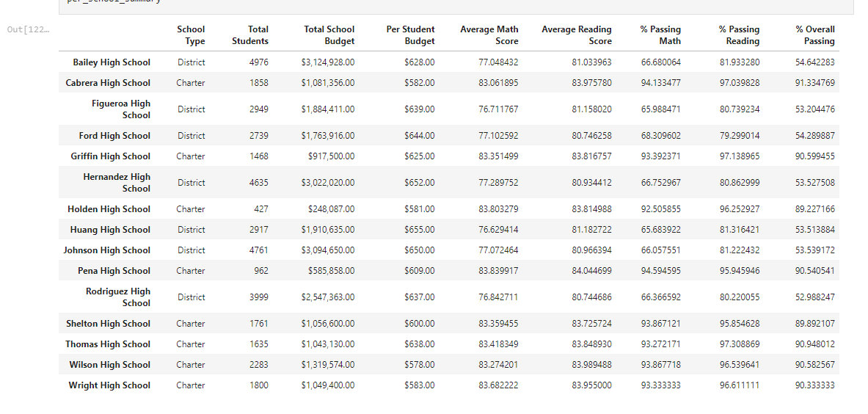This screenshot has height=414, width=868.
Task: Select the % Passing Math header
Action: tap(660, 35)
